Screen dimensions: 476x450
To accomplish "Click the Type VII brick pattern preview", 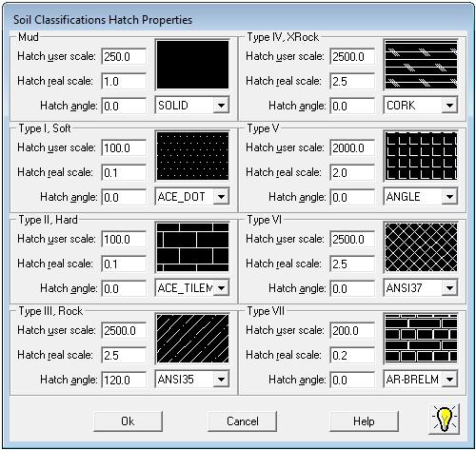I will click(x=421, y=339).
